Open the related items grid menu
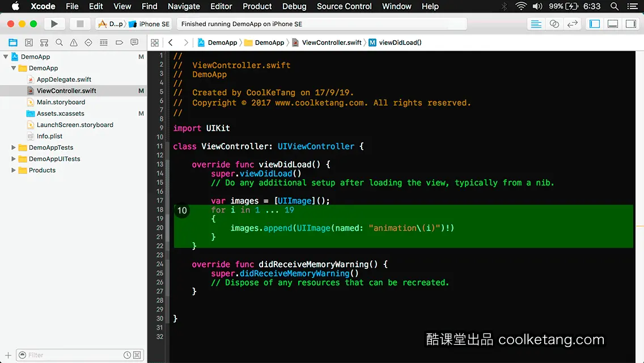Viewport: 644px width, 363px height. point(155,43)
